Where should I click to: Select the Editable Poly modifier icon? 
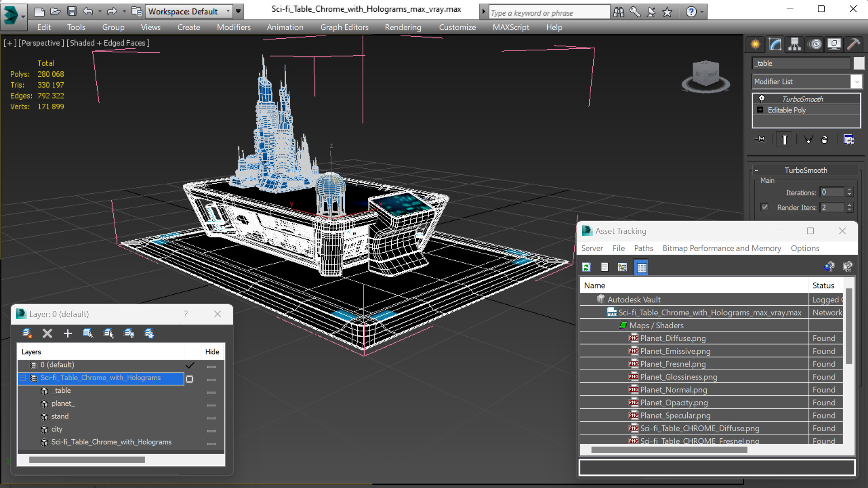point(761,110)
